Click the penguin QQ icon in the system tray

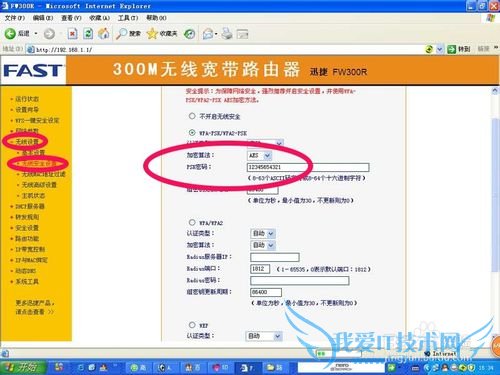445,368
